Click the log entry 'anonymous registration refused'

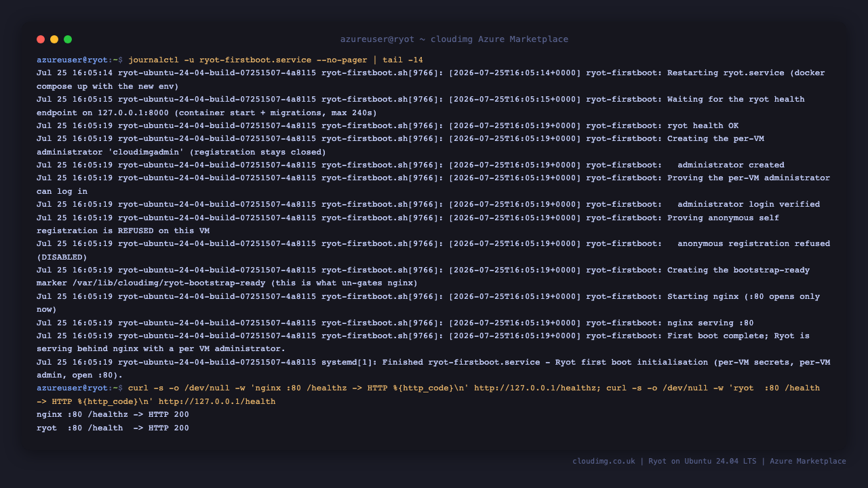click(x=754, y=243)
